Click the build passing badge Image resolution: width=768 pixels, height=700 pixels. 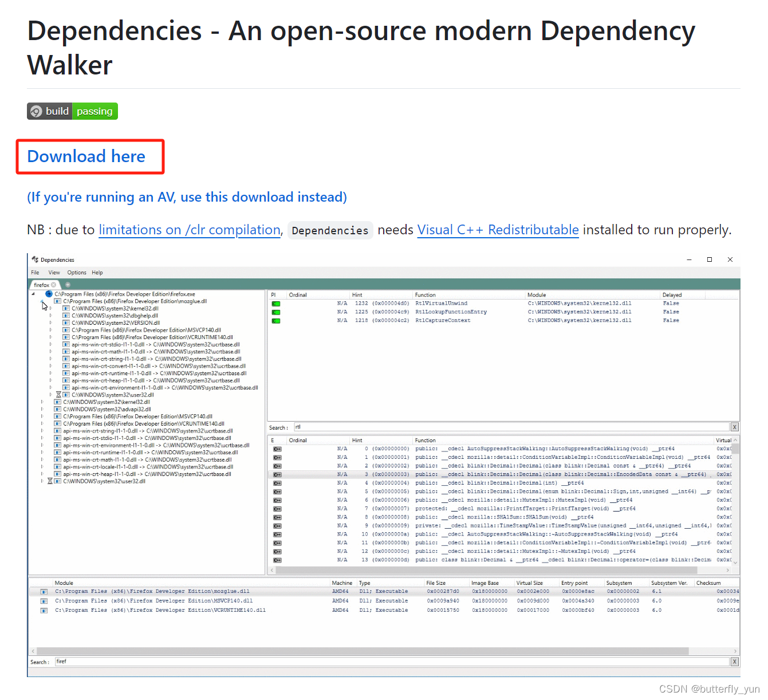(x=72, y=111)
